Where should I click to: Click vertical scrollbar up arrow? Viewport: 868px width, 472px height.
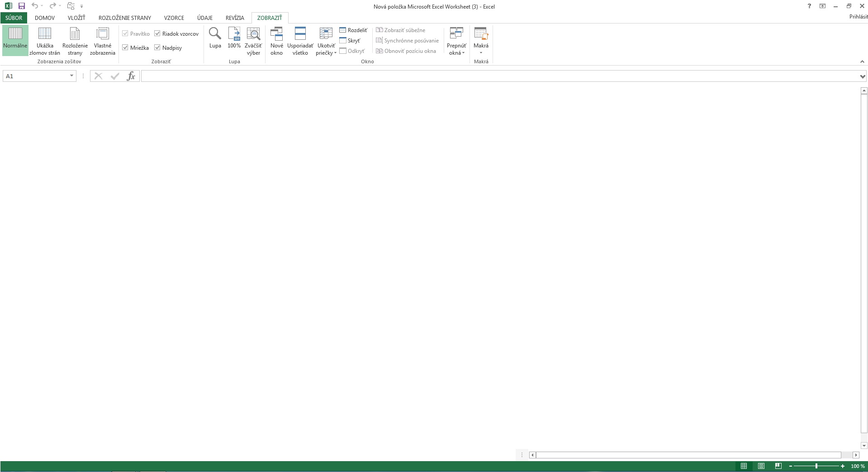864,91
